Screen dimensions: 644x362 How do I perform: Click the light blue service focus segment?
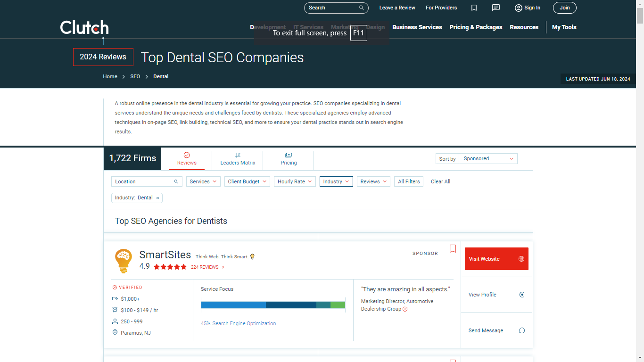(x=233, y=305)
